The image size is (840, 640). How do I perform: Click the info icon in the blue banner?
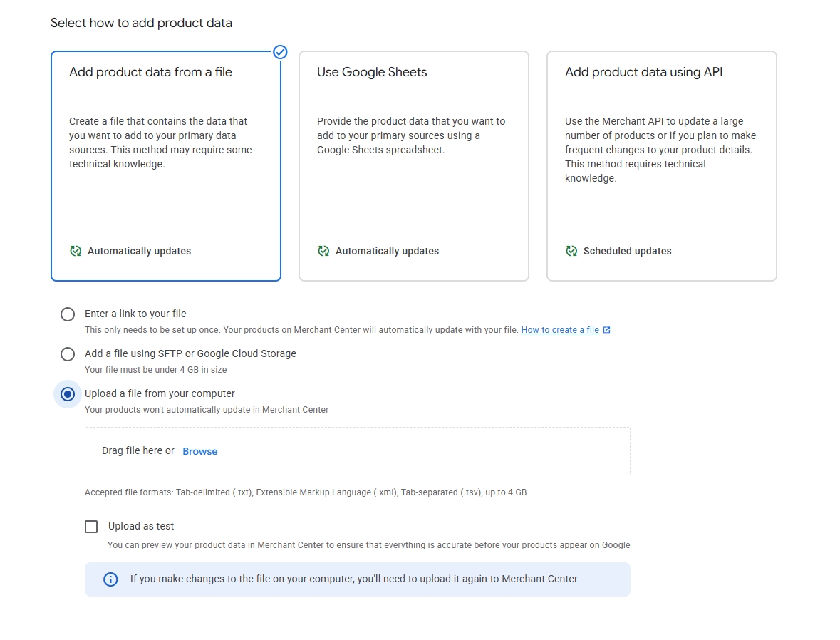110,579
